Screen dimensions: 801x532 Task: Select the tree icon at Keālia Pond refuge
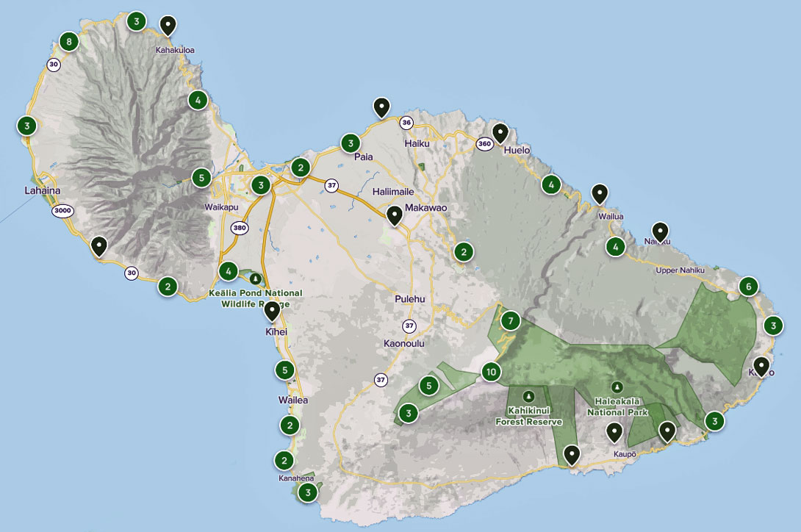tap(254, 278)
